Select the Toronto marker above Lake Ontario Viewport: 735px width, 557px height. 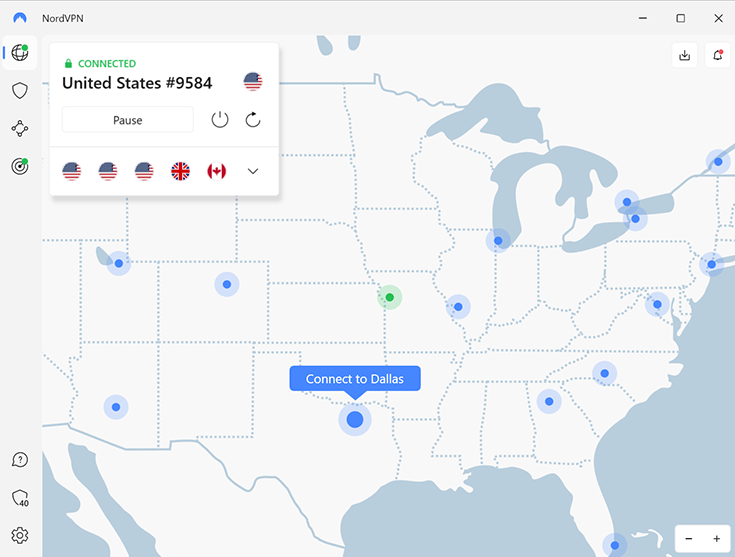pyautogui.click(x=627, y=202)
